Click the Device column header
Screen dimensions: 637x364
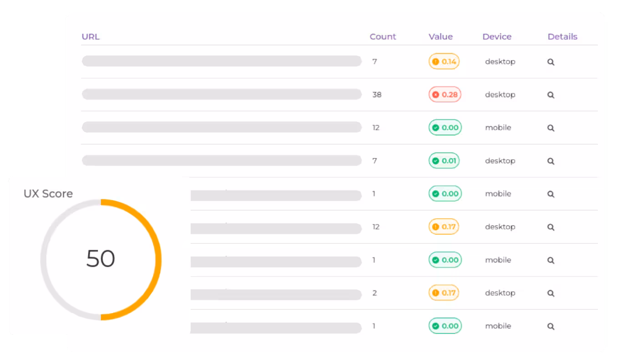pos(497,37)
